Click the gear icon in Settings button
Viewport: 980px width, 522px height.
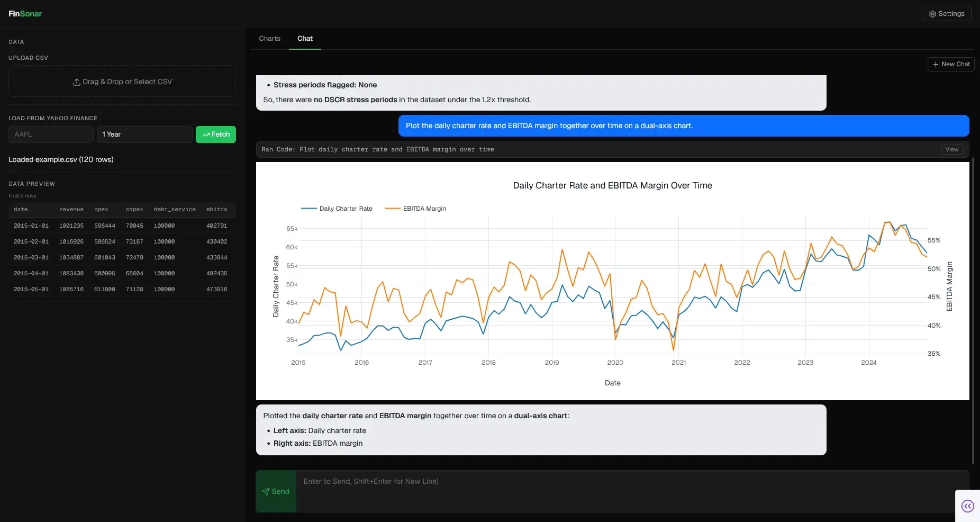tap(932, 14)
